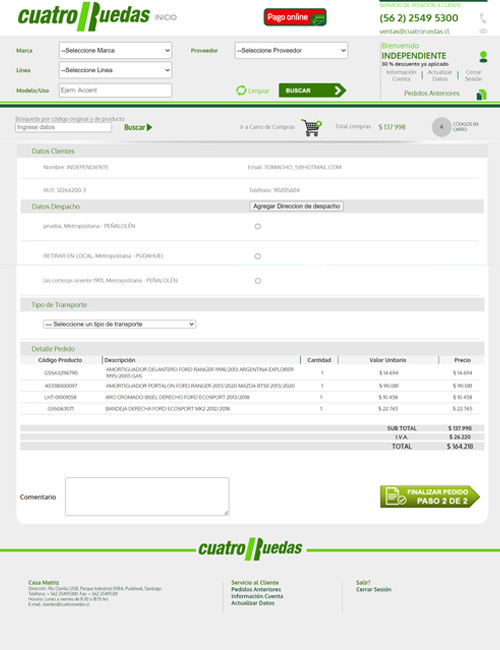Open the Seleccione Proveedor dropdown
Viewport: 500px width, 650px height.
coord(291,51)
